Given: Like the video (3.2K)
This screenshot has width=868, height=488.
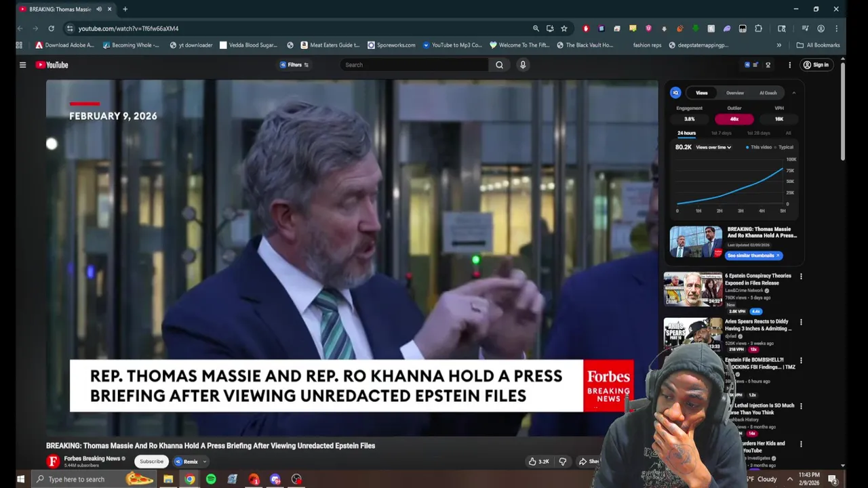Looking at the screenshot, I should pos(538,462).
